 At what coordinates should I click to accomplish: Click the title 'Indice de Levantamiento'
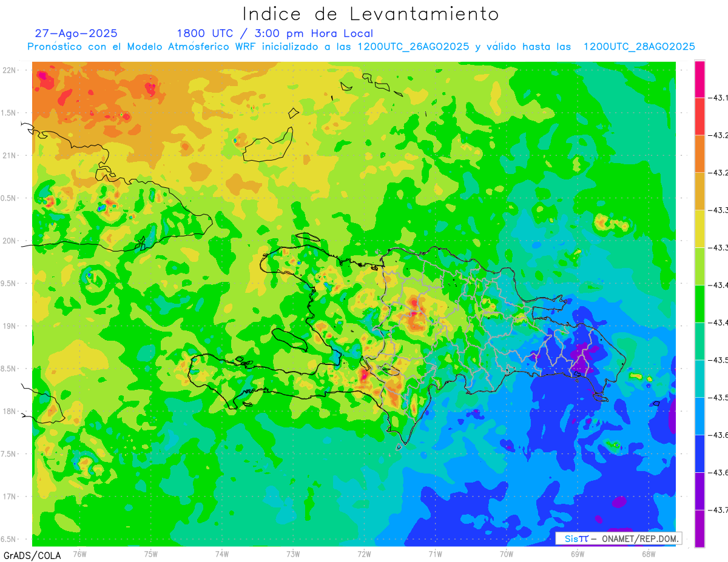[371, 13]
